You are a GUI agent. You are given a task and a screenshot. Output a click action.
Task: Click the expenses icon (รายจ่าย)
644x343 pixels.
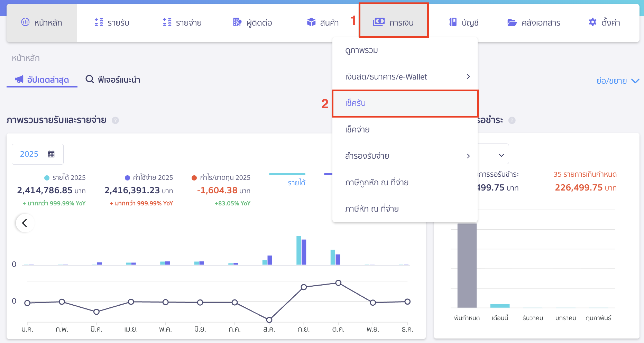click(167, 22)
